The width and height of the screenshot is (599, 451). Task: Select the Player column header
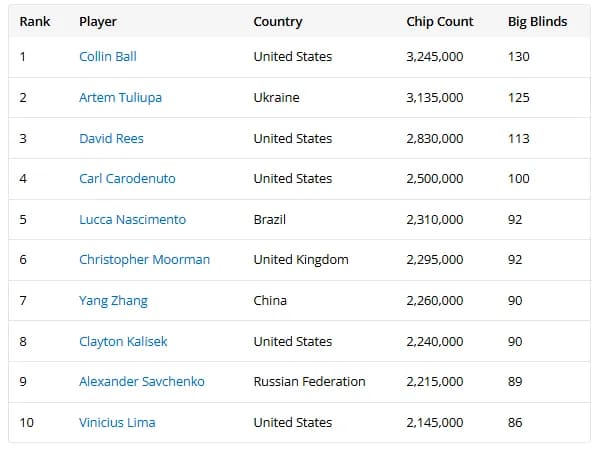click(98, 22)
